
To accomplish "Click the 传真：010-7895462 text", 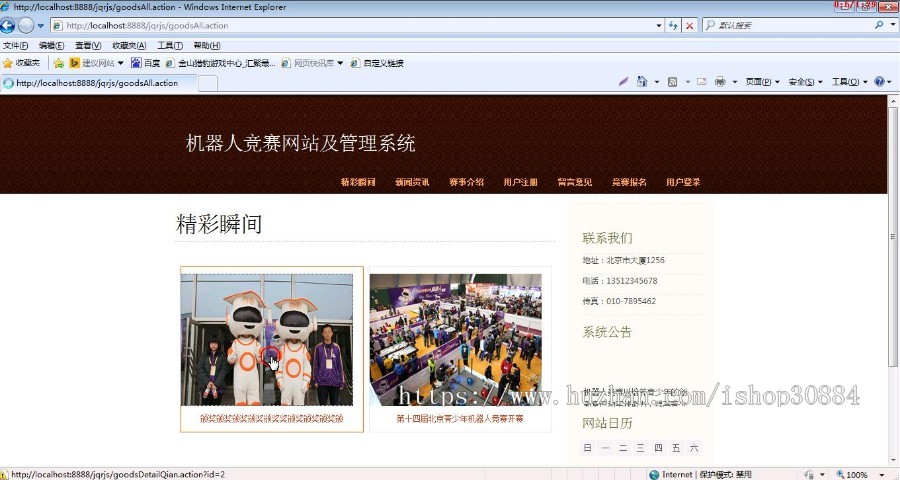I will tap(619, 301).
